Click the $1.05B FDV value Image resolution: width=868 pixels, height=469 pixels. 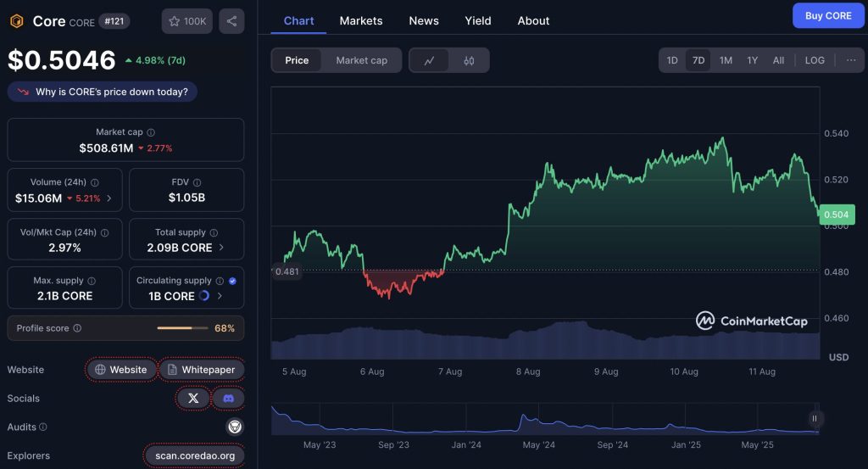[x=186, y=198]
